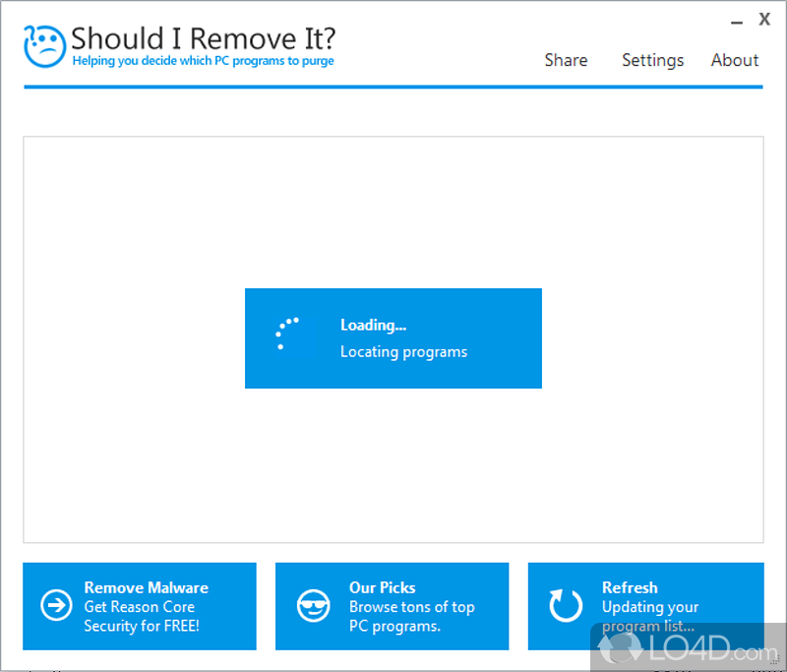Viewport: 787px width, 672px height.
Task: Open the Settings menu
Action: (x=652, y=60)
